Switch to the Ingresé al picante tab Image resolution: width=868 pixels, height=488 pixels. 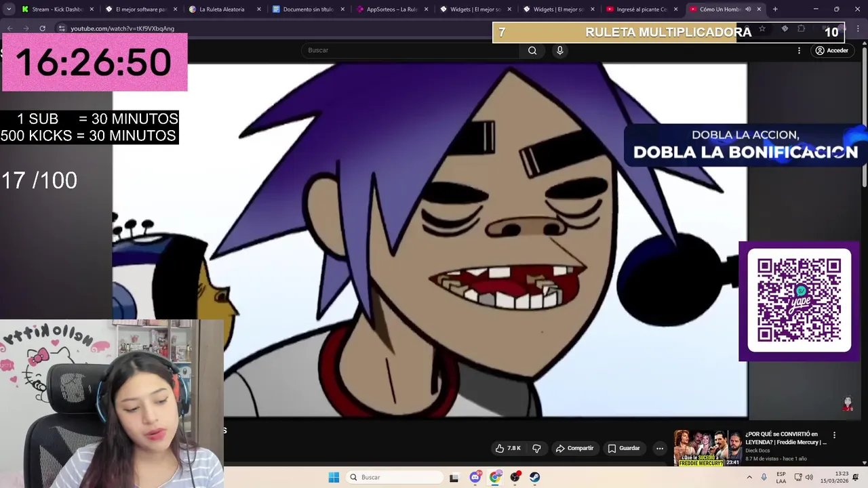pyautogui.click(x=642, y=9)
